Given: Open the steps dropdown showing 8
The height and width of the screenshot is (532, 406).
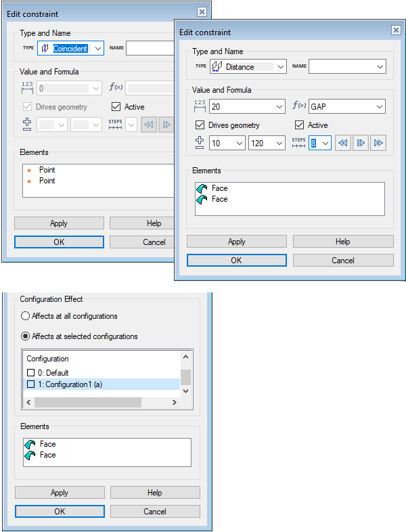Looking at the screenshot, I should (x=325, y=143).
